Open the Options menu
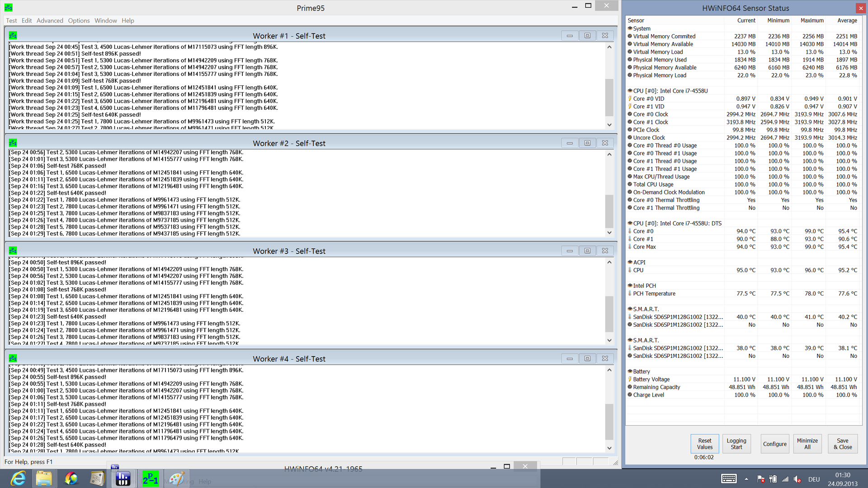868x488 pixels. tap(79, 21)
